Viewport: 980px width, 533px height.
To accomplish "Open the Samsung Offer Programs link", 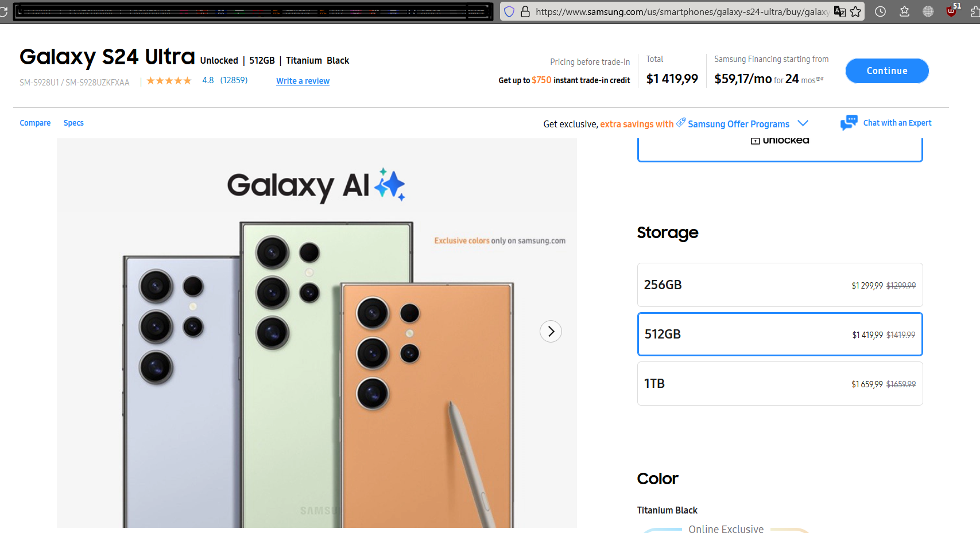I will (x=738, y=124).
